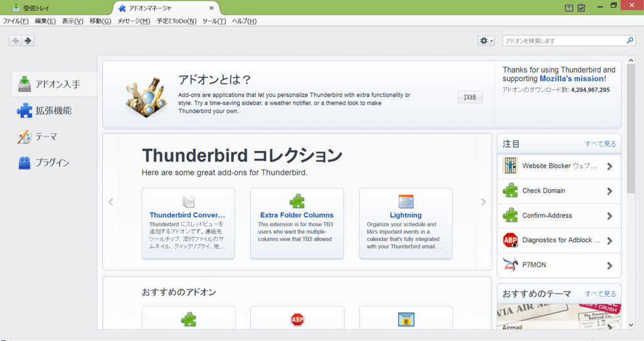Expand Website Blocker chevron
Screen dimensions: 644x341
pos(609,166)
